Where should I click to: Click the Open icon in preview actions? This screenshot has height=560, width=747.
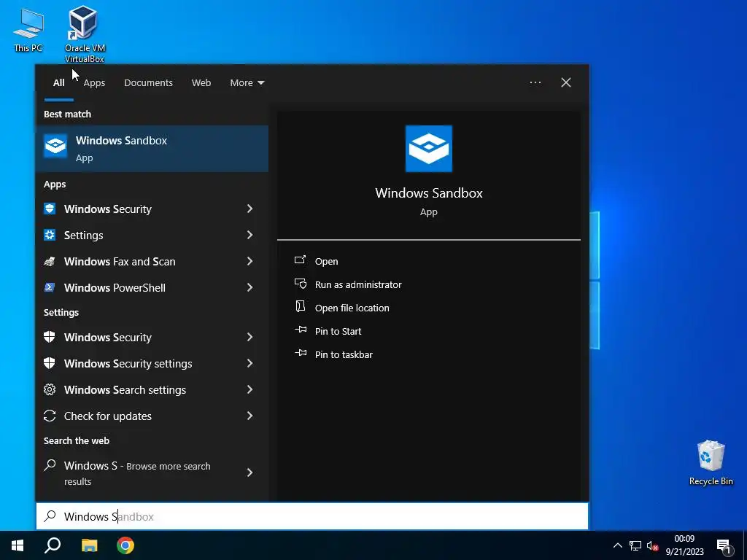point(300,260)
